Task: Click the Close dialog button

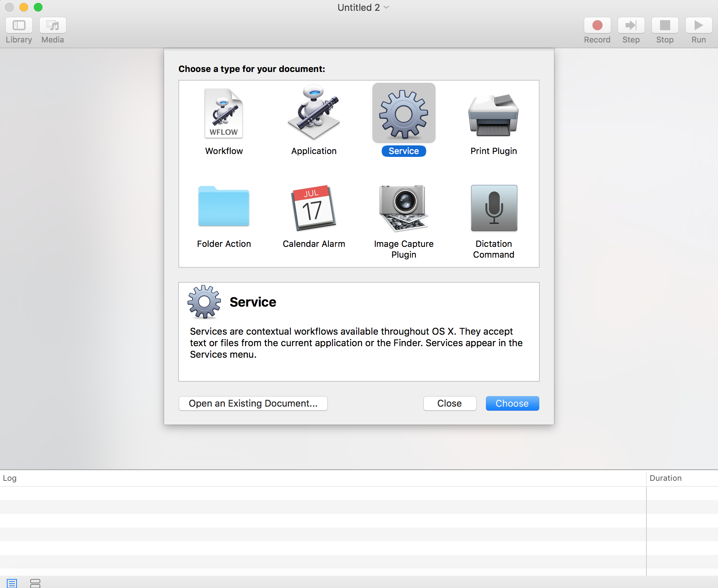Action: tap(450, 403)
